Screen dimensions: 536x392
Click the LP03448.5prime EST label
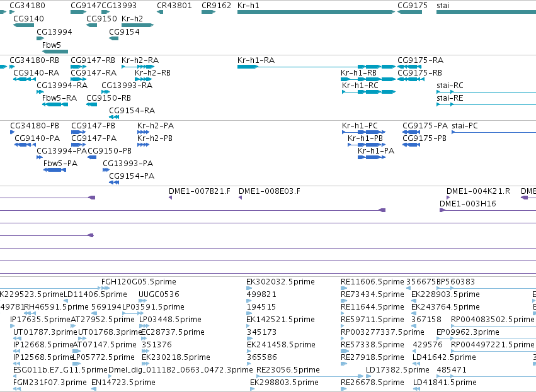click(170, 320)
